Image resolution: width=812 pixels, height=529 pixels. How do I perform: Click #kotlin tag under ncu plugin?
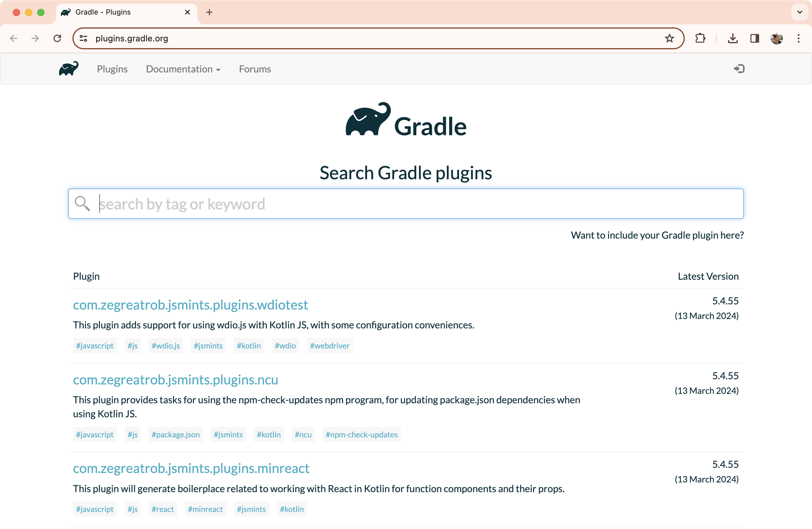pyautogui.click(x=269, y=434)
